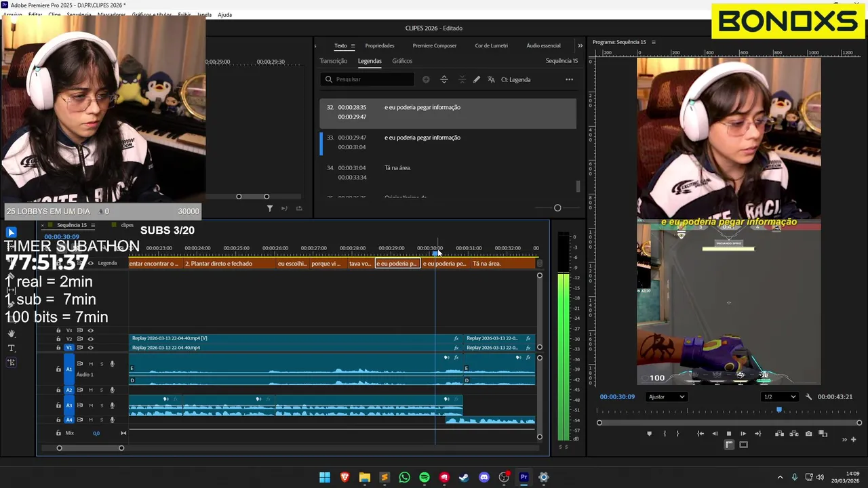Click the merge captions icon in Legendas toolbar
868x488 pixels.
click(462, 79)
